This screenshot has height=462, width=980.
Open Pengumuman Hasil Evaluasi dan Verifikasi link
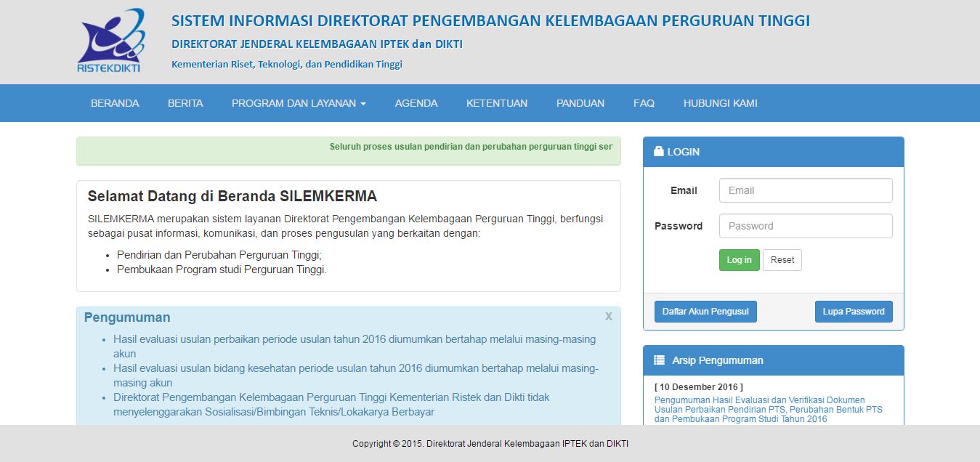click(x=769, y=410)
